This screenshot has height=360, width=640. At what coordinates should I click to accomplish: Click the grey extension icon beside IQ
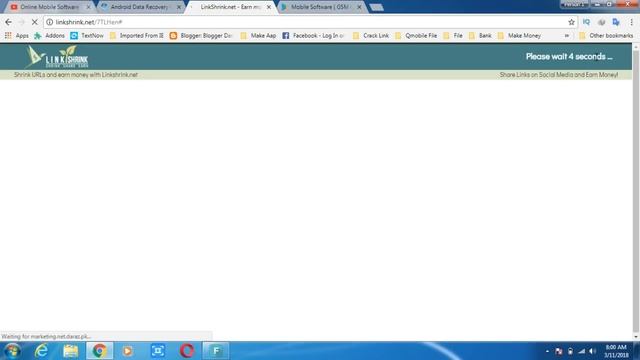click(x=601, y=22)
